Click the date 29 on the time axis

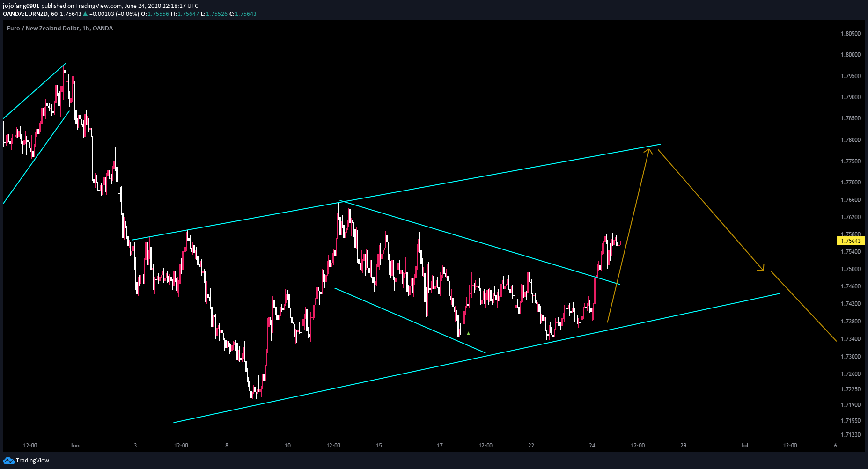click(x=684, y=446)
